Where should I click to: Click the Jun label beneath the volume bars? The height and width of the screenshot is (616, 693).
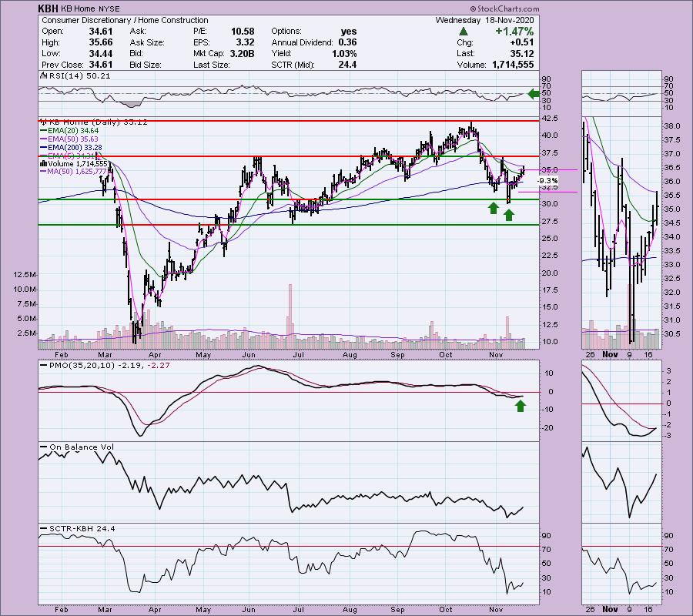pyautogui.click(x=249, y=355)
